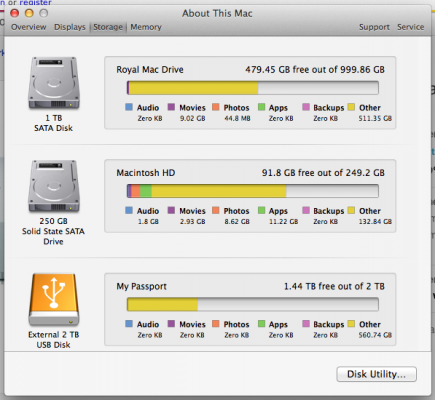Click the 560.74 GB Other value
Image resolution: width=435 pixels, height=400 pixels.
coord(375,335)
